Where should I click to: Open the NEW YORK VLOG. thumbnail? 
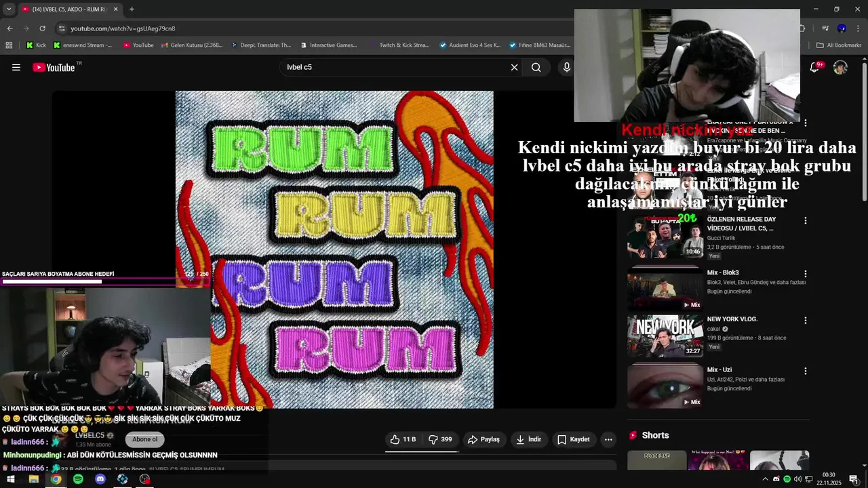click(665, 336)
